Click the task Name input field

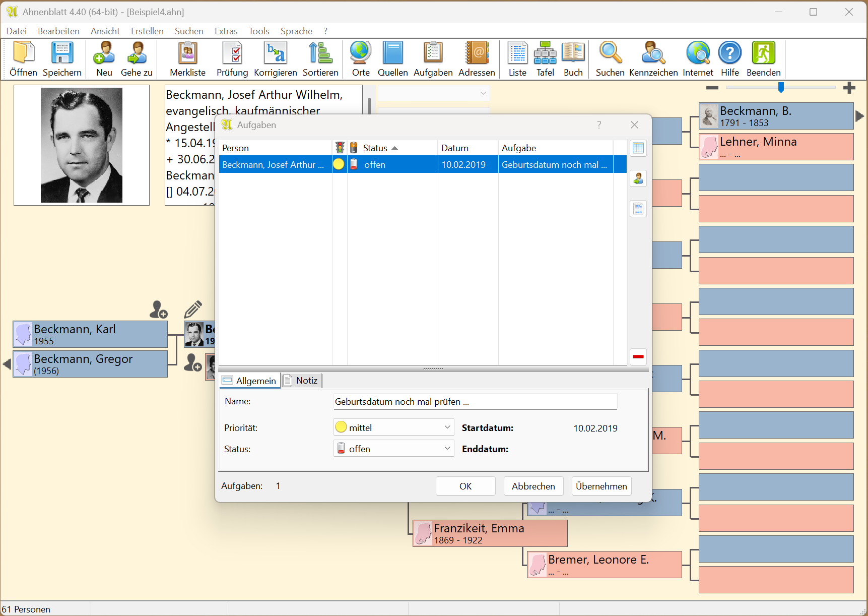click(475, 402)
